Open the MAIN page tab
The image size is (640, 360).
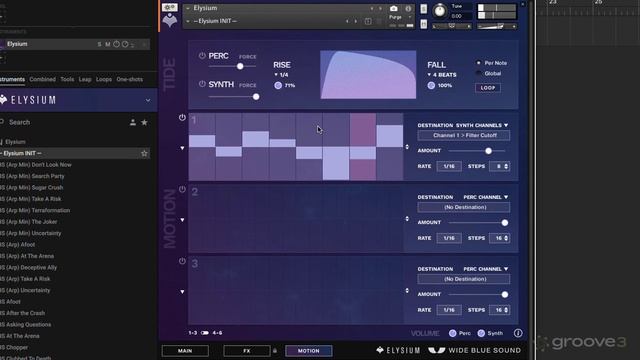click(x=185, y=351)
